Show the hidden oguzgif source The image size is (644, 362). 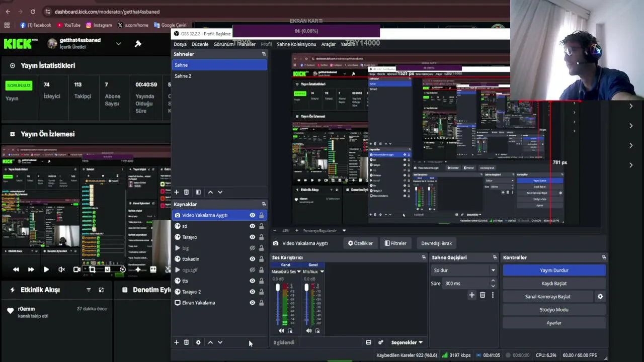[252, 270]
